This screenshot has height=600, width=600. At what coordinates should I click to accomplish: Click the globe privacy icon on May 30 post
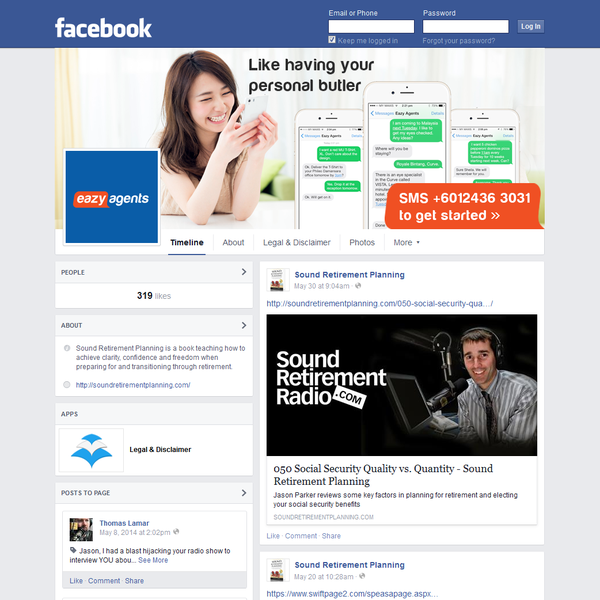[x=358, y=286]
